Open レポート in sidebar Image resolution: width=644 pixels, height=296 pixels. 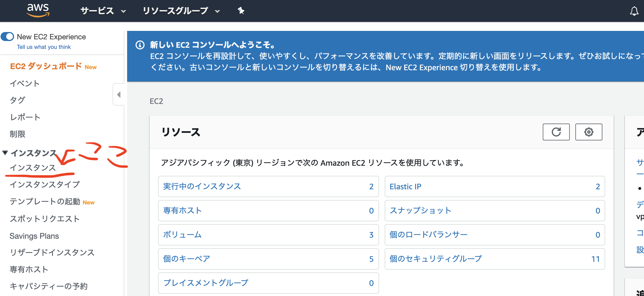25,117
